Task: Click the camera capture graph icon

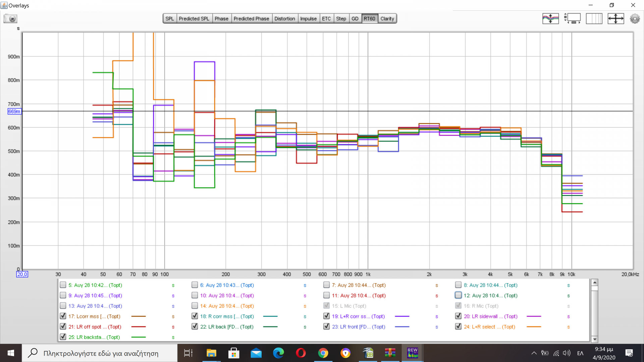Action: [10, 18]
